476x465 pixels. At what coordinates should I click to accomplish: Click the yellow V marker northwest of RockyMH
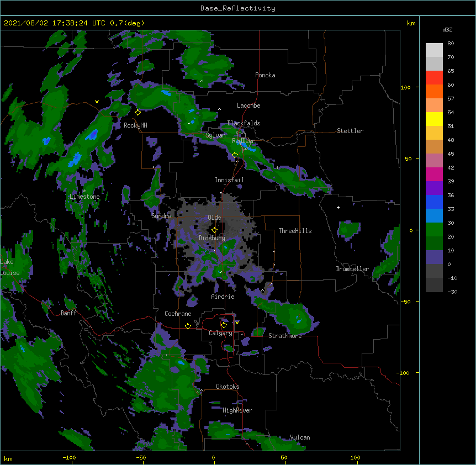click(x=97, y=102)
